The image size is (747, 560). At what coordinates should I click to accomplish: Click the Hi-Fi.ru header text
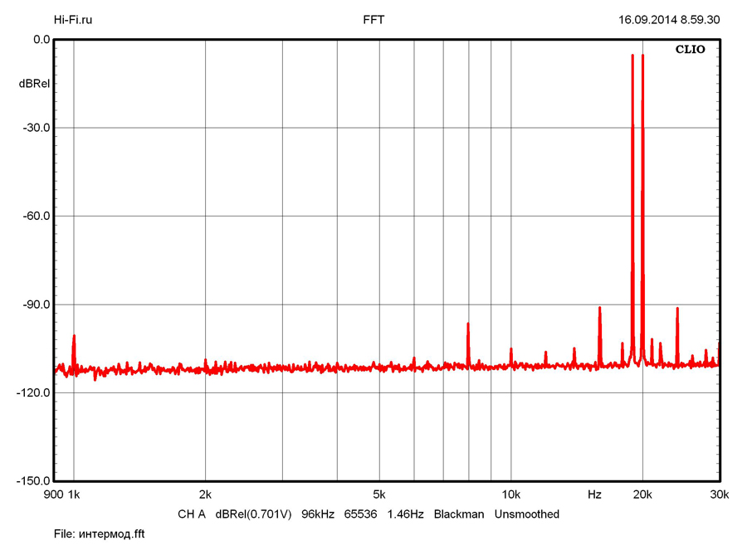pyautogui.click(x=73, y=20)
